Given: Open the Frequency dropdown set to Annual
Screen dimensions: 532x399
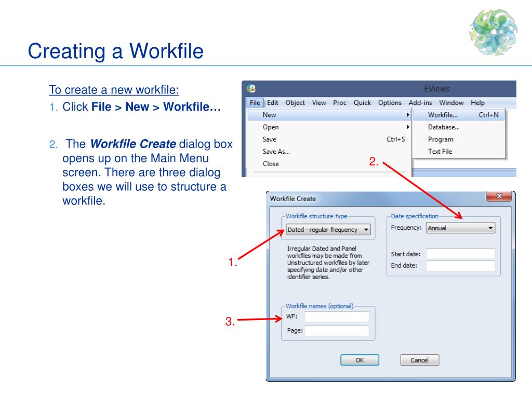Looking at the screenshot, I should [x=460, y=228].
